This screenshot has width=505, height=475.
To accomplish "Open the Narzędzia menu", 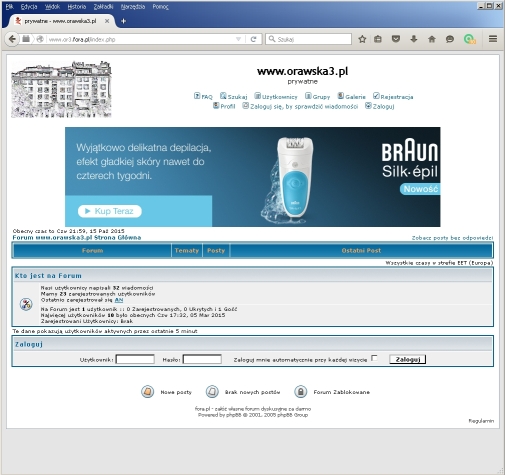I will 133,7.
